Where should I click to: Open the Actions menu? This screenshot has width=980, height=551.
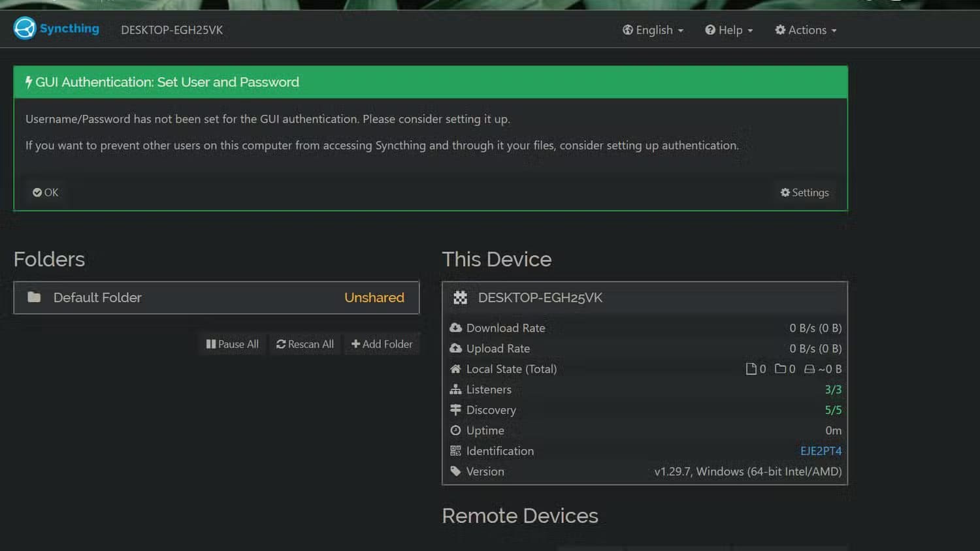(x=806, y=30)
